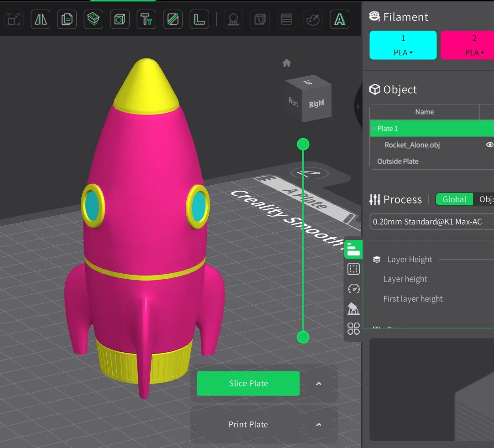Open the Text (emboss) tool
Image resolution: width=494 pixels, height=448 pixels.
click(x=146, y=20)
